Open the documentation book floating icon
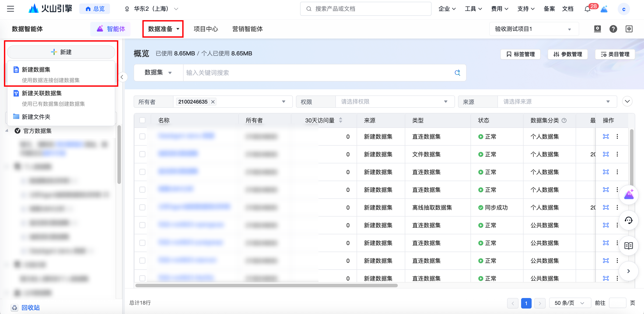This screenshot has height=314, width=644. click(628, 246)
